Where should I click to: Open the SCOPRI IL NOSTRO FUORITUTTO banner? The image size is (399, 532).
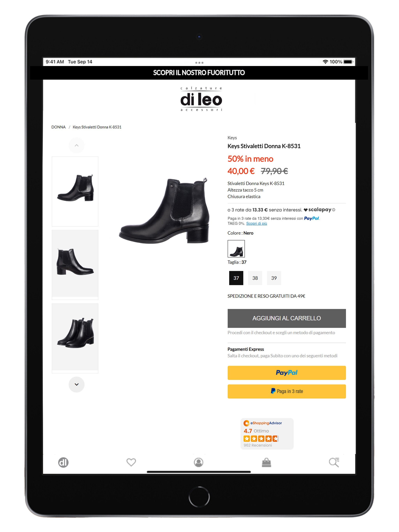click(199, 73)
